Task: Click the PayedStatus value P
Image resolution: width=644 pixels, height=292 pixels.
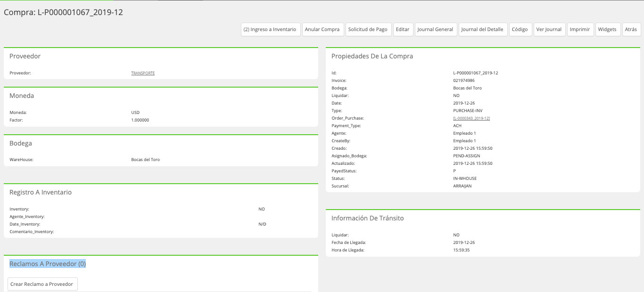Action: pyautogui.click(x=454, y=171)
